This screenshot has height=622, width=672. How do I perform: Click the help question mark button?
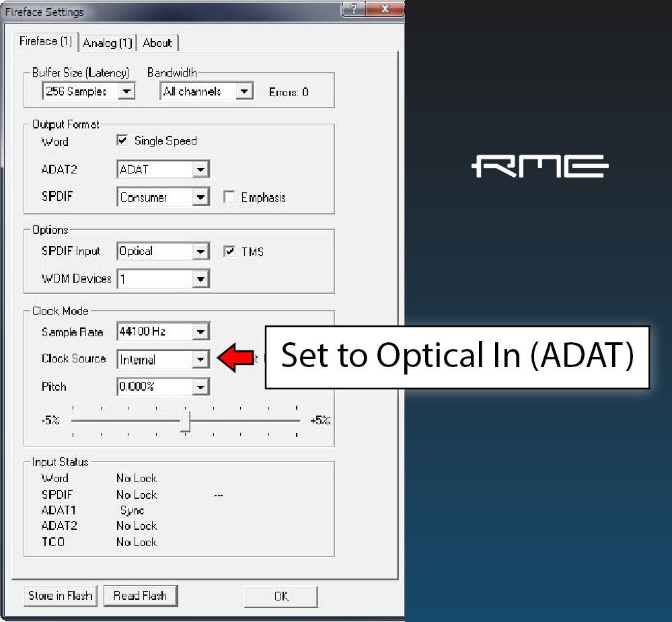tap(354, 9)
